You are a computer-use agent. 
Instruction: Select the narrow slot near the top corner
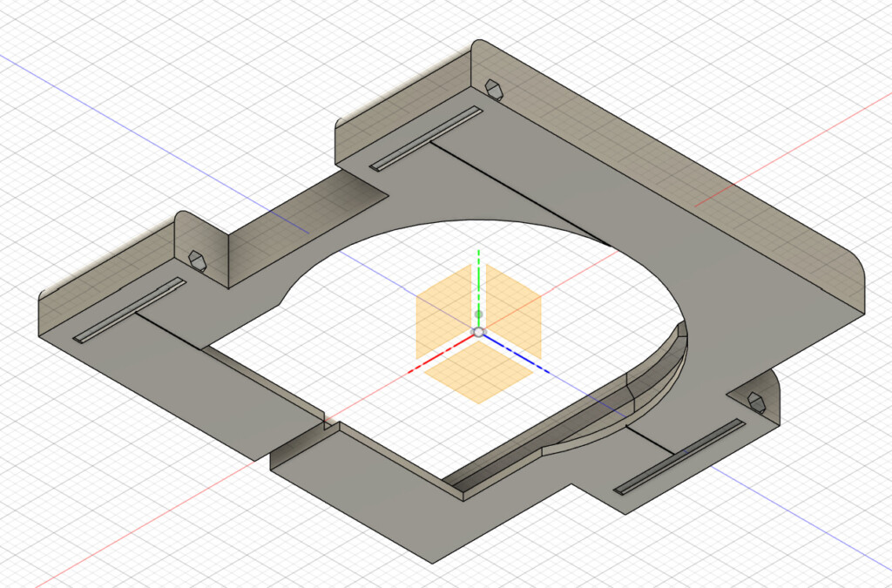[426, 139]
